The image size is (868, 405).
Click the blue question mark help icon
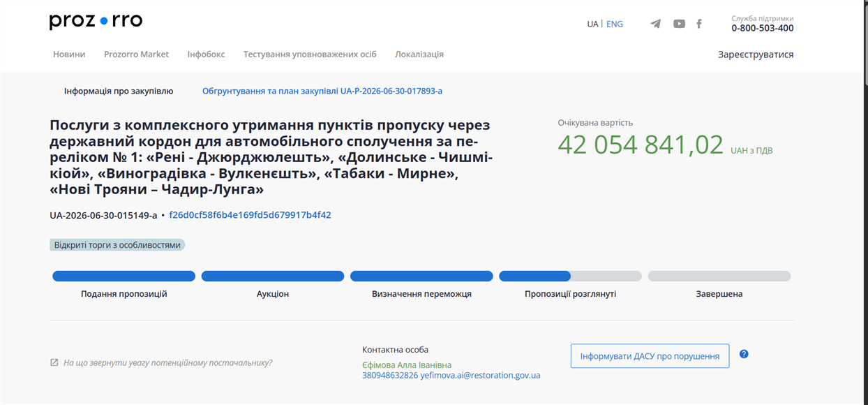(x=744, y=354)
